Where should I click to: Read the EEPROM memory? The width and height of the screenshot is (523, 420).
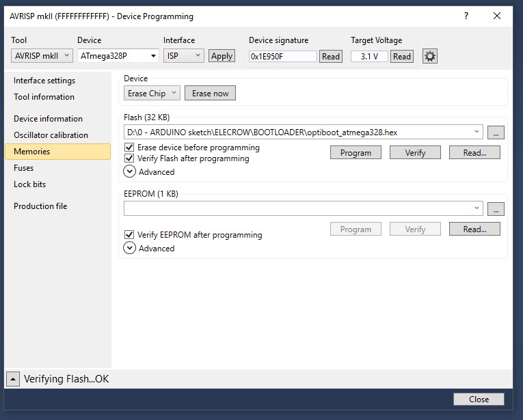pos(474,229)
